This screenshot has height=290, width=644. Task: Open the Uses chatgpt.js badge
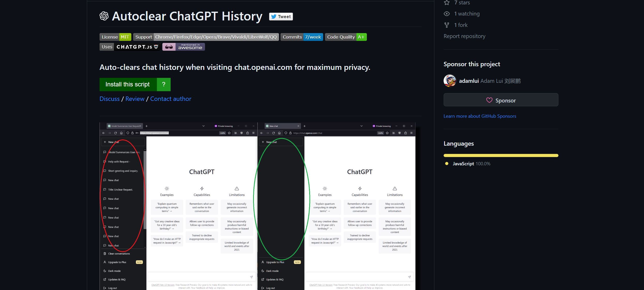click(130, 47)
